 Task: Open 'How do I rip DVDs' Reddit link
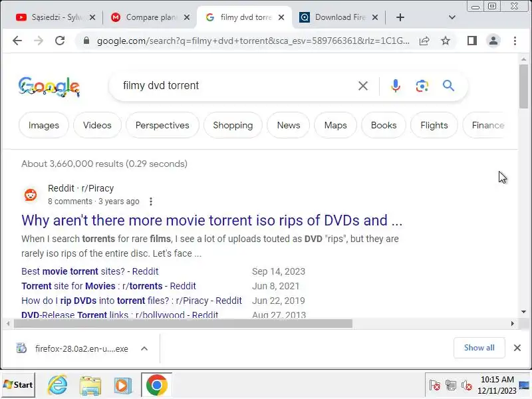point(132,301)
